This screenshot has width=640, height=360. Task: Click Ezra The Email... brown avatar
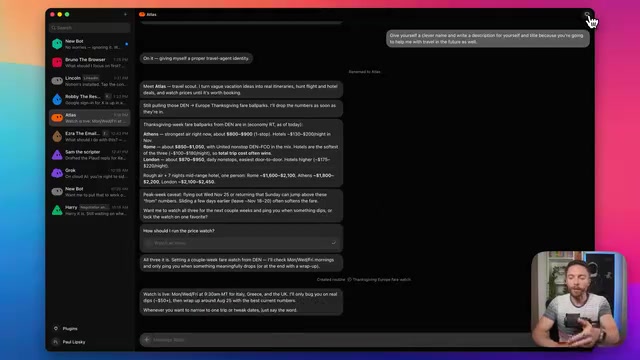point(57,136)
